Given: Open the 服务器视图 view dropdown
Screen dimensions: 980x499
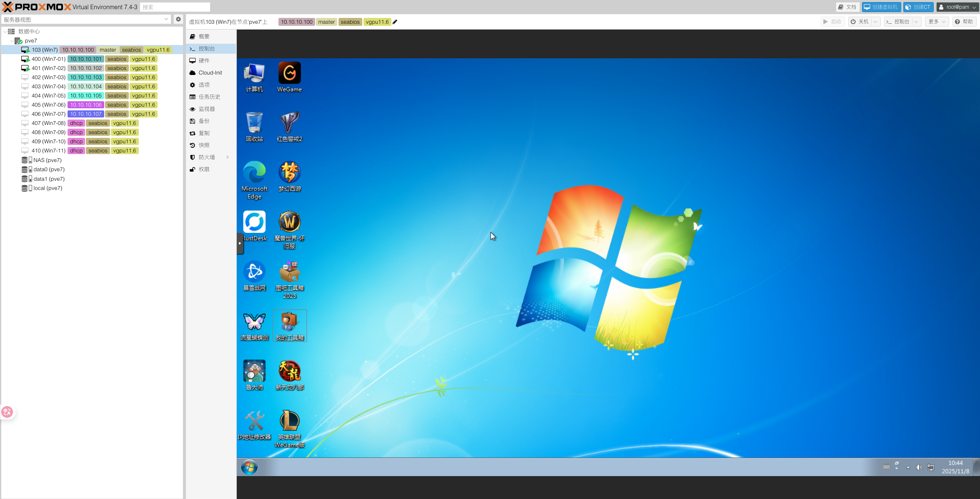Looking at the screenshot, I should click(x=166, y=19).
